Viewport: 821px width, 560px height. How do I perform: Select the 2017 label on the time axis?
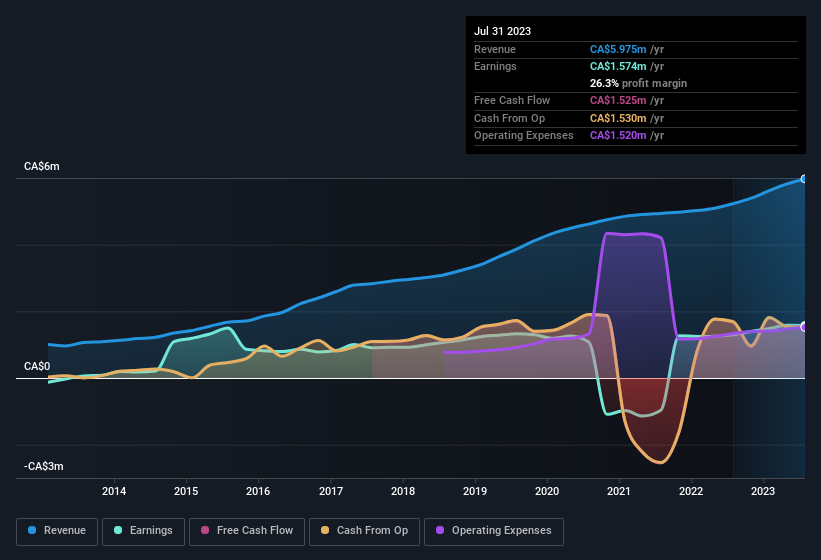tap(331, 492)
